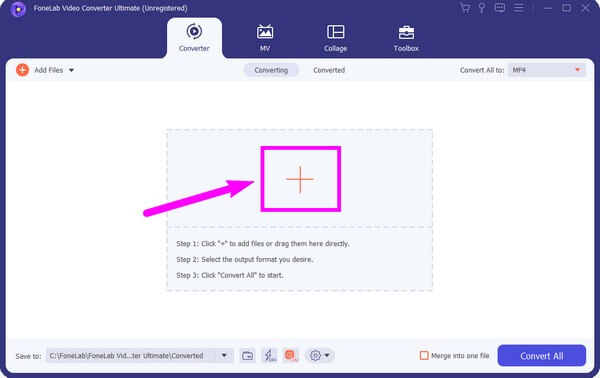Open the Convert All to MP4 dropdown
The image size is (600, 378).
point(547,70)
